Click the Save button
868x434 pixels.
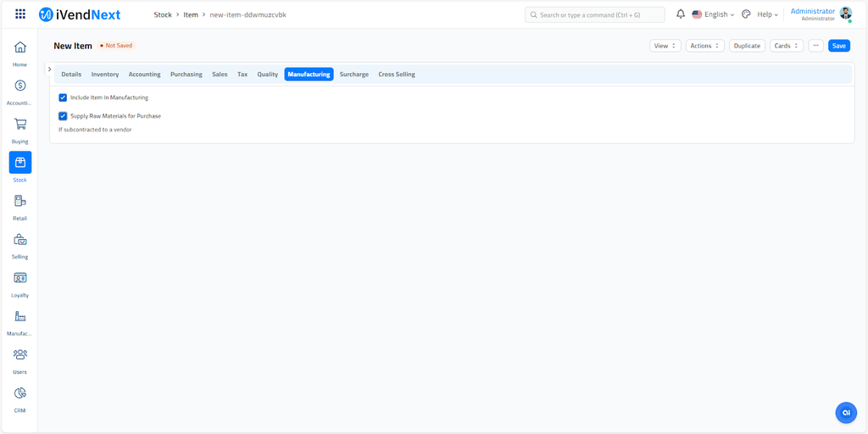click(838, 46)
